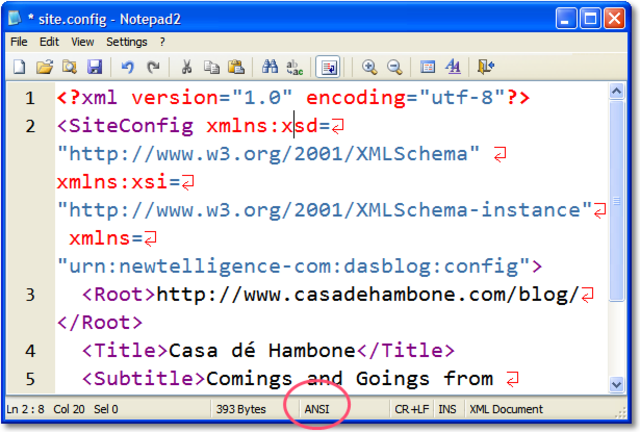The height and width of the screenshot is (432, 640).
Task: Open the View menu
Action: [82, 42]
